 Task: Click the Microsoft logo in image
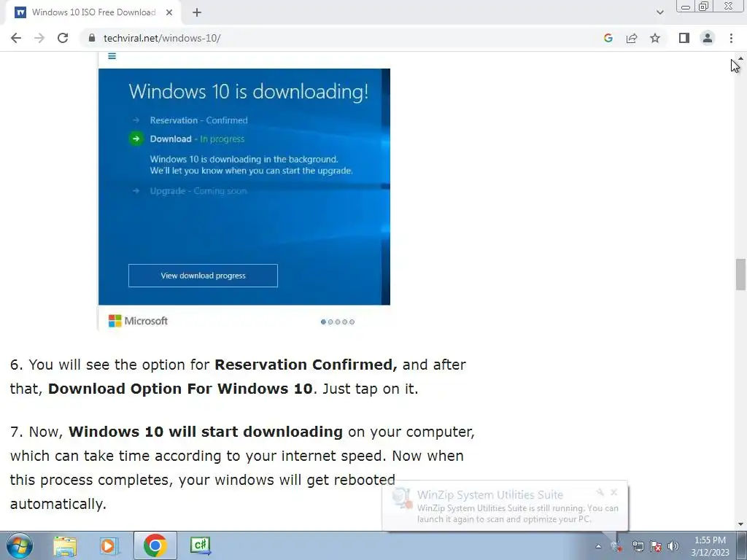click(x=138, y=321)
